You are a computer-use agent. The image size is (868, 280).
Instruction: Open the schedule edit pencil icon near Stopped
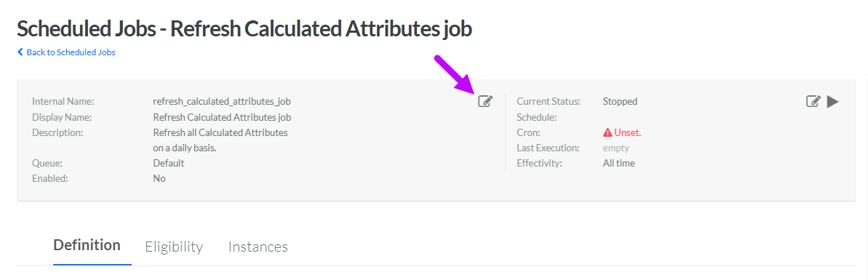point(813,101)
